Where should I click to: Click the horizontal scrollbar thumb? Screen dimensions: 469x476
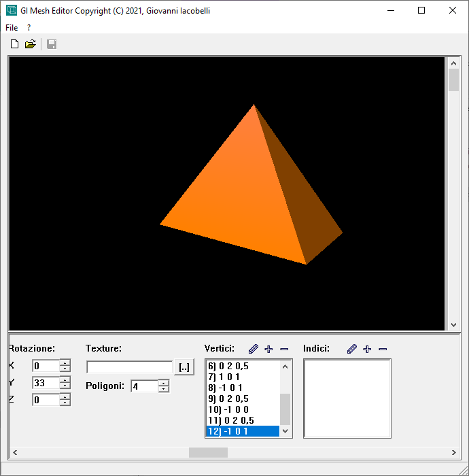[x=208, y=453]
